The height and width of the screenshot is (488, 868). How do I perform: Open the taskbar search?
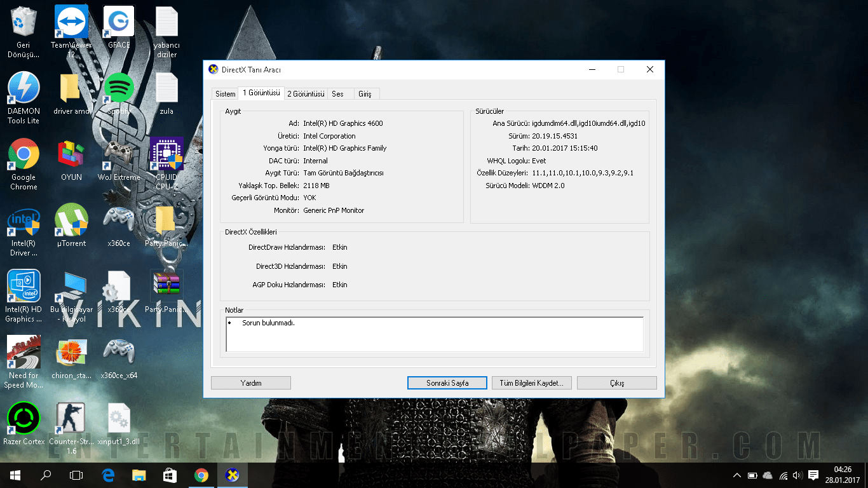(46, 475)
